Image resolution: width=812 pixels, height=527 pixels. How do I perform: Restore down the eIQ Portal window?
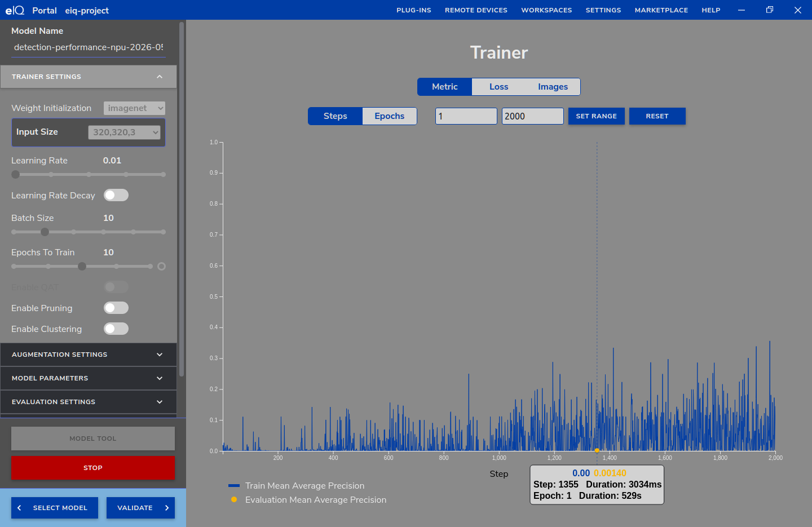pos(770,10)
